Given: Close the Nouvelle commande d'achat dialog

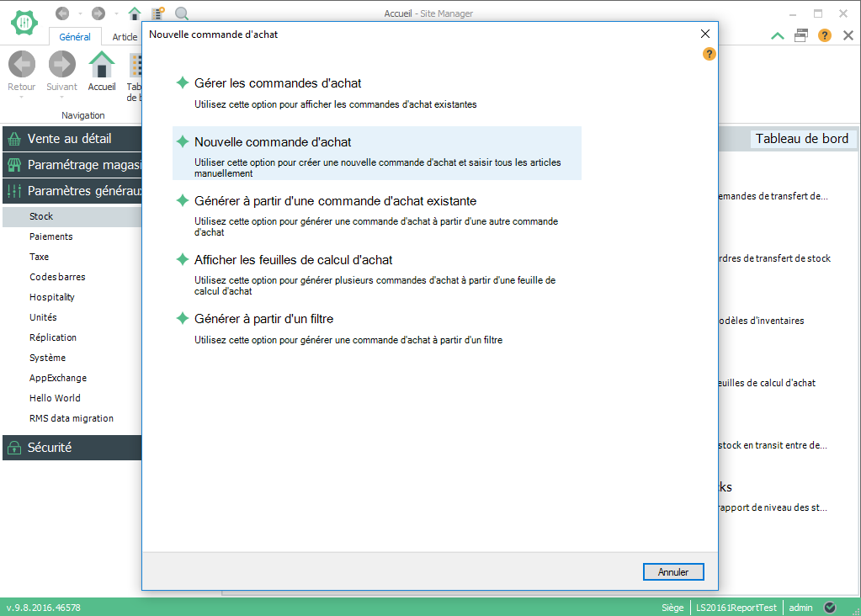Looking at the screenshot, I should coord(705,35).
